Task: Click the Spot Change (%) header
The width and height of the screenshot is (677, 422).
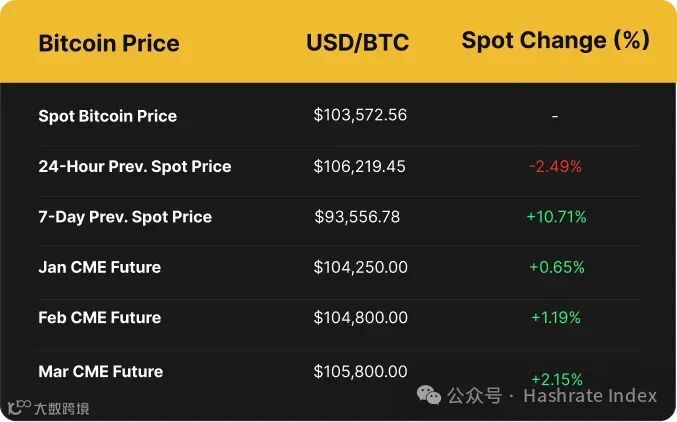Action: click(555, 41)
